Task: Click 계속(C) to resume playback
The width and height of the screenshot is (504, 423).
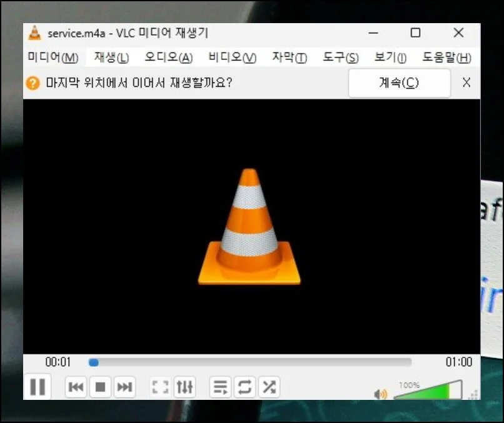Action: tap(399, 83)
